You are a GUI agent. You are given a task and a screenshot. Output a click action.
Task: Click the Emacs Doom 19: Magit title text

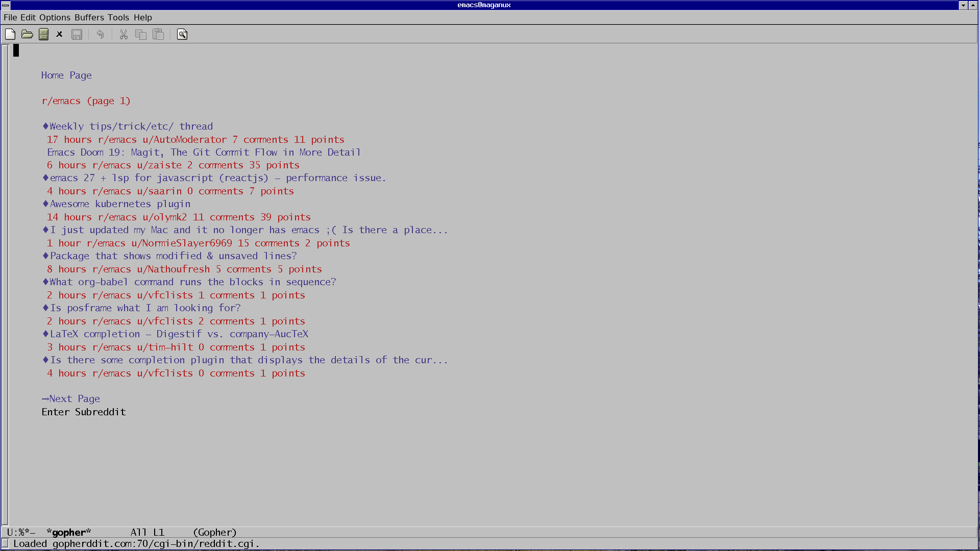coord(204,153)
